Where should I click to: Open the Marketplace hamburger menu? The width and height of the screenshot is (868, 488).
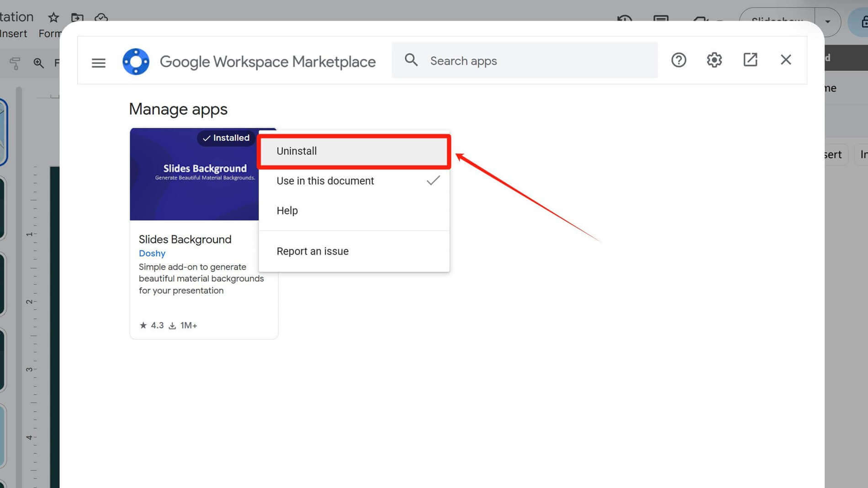coord(98,62)
